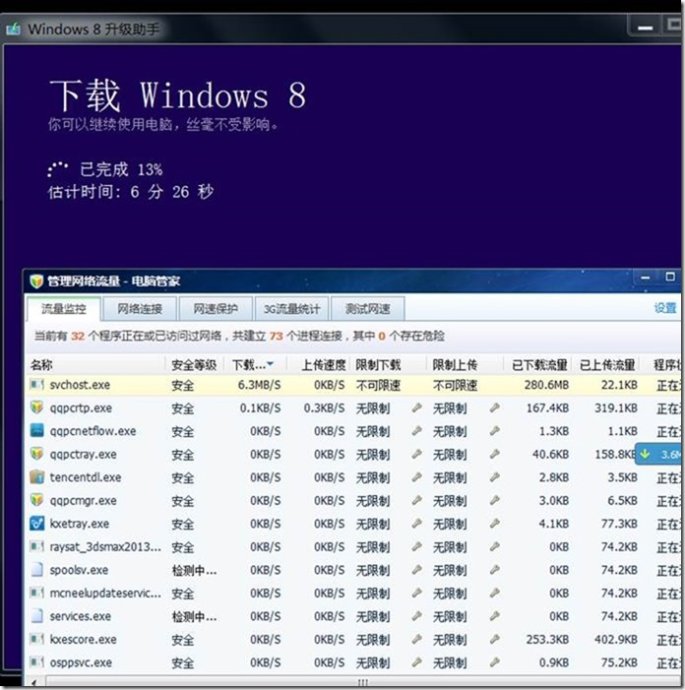
Task: Click the PC Manager shield title icon
Action: (x=36, y=281)
